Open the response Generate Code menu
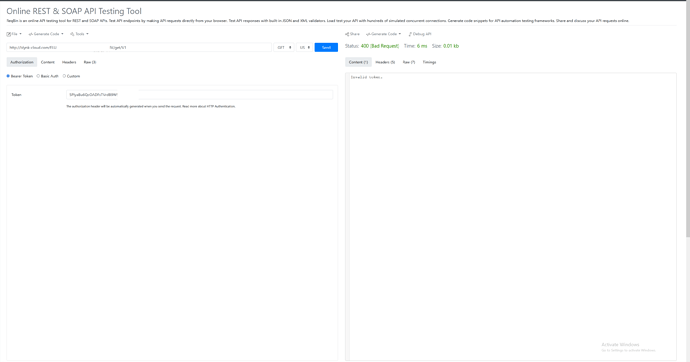 (x=383, y=34)
